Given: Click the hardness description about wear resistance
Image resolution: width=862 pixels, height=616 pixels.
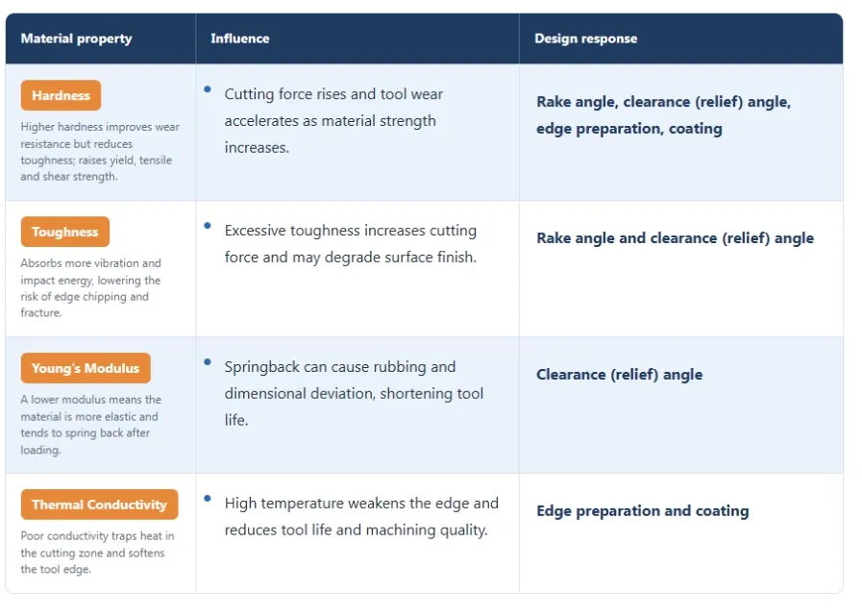Looking at the screenshot, I should pyautogui.click(x=100, y=151).
